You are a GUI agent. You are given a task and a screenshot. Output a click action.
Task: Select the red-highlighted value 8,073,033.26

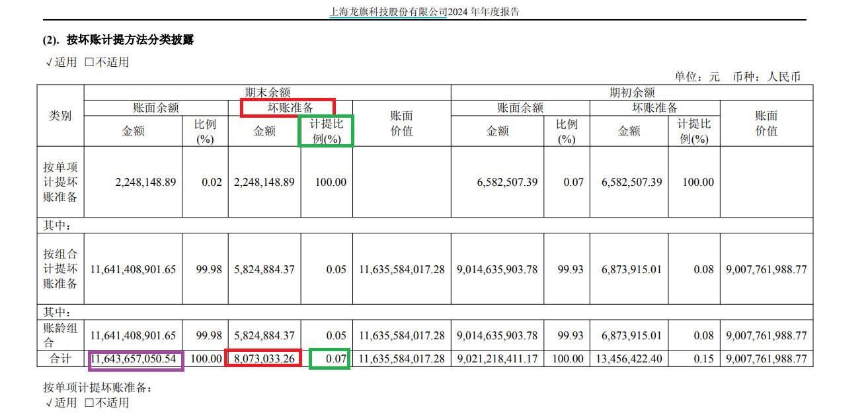tap(264, 359)
